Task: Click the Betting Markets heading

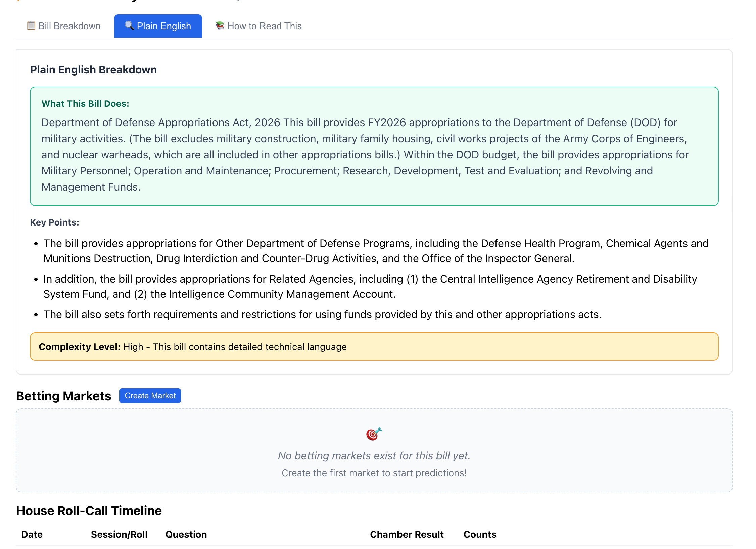Action: [63, 396]
